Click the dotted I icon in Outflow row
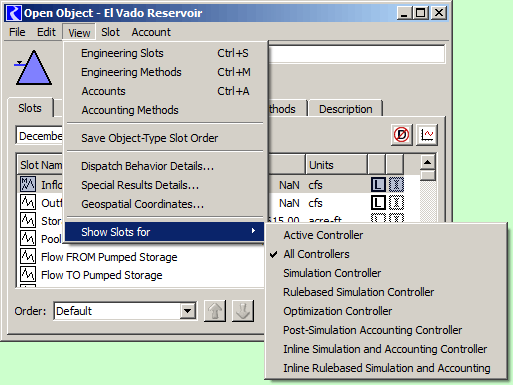 (396, 203)
